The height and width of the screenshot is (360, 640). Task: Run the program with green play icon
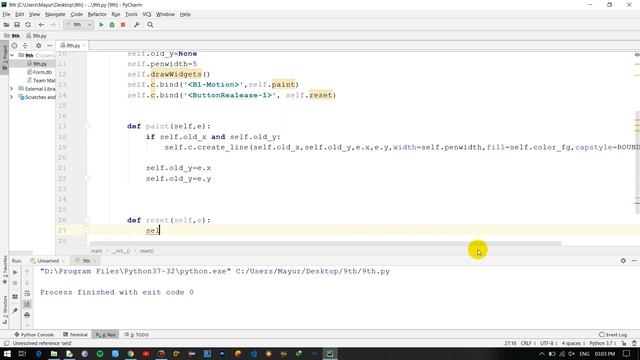[101, 25]
